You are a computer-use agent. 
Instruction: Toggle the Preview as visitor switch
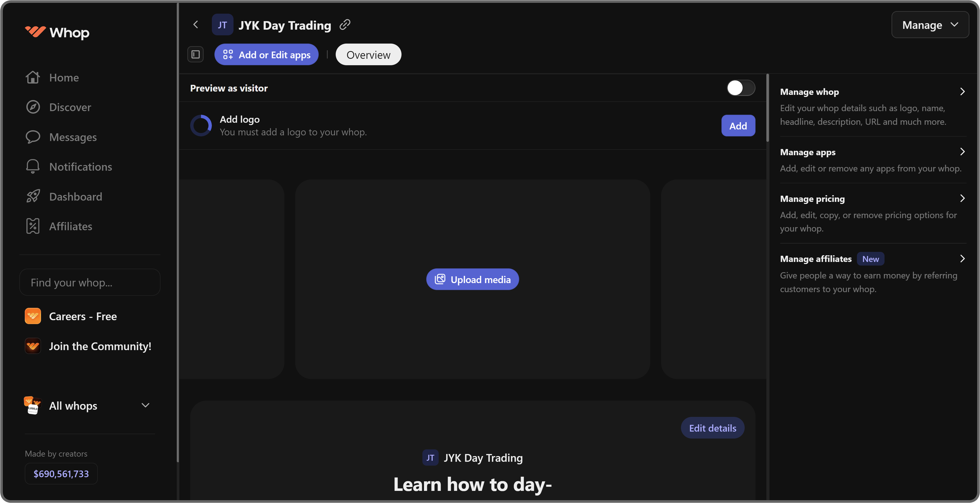click(x=740, y=88)
